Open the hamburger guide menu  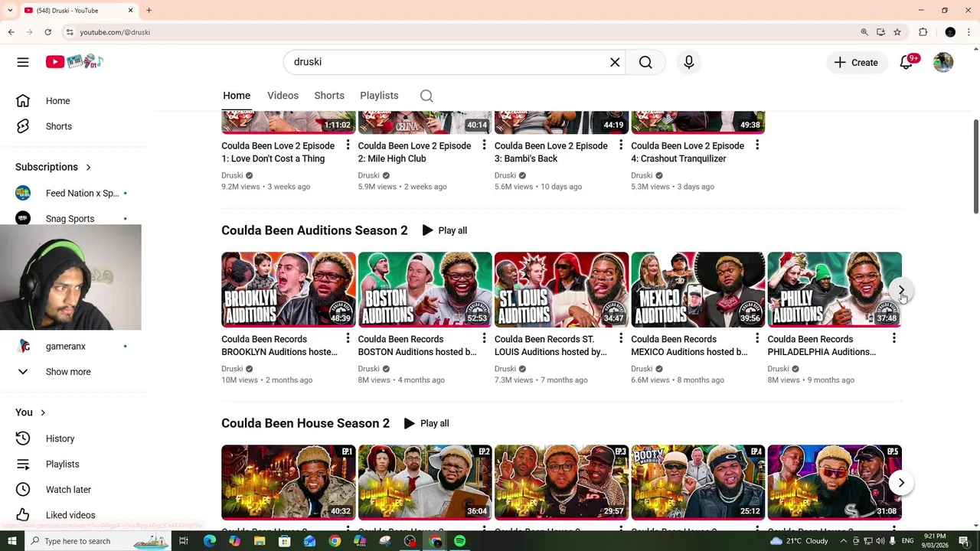[23, 62]
